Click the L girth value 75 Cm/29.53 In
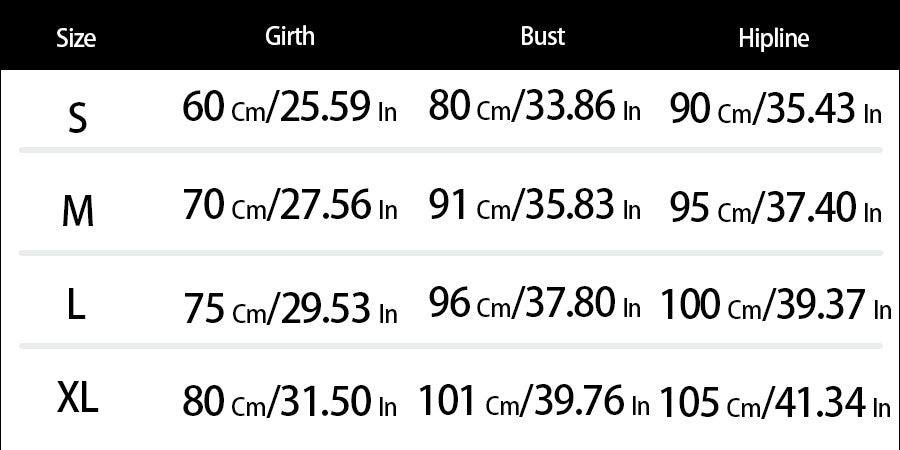900x450 pixels. (x=290, y=308)
